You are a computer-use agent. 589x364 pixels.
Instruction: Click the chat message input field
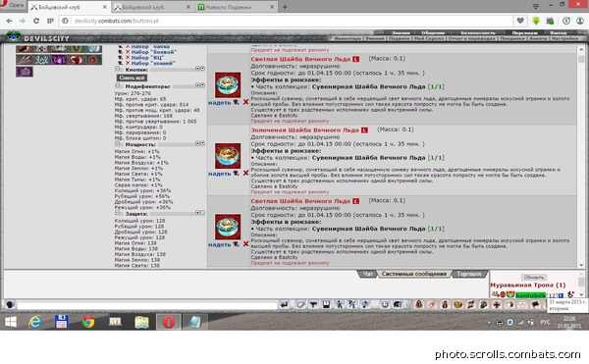pyautogui.click(x=147, y=305)
